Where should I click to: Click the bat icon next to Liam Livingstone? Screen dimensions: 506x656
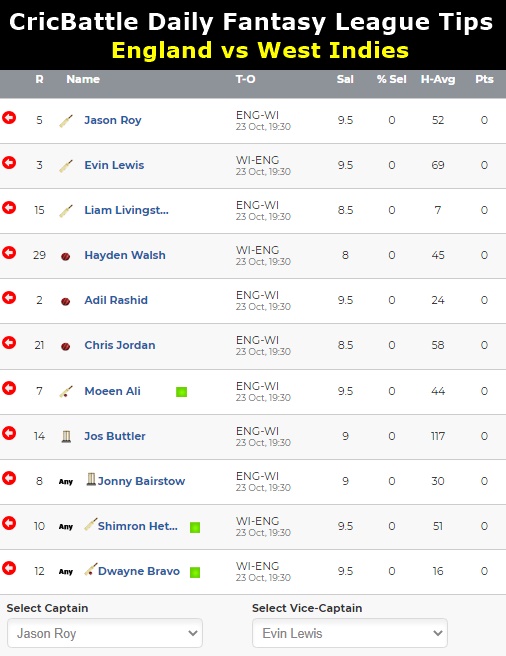click(x=66, y=210)
